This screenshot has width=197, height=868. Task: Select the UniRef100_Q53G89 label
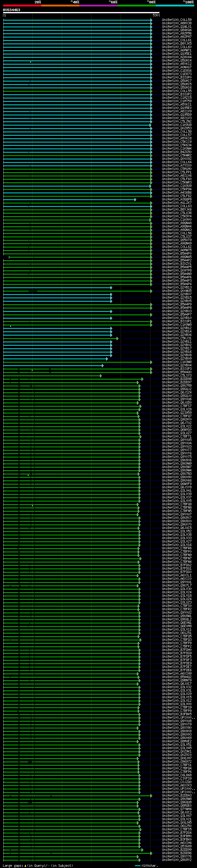tap(177, 846)
